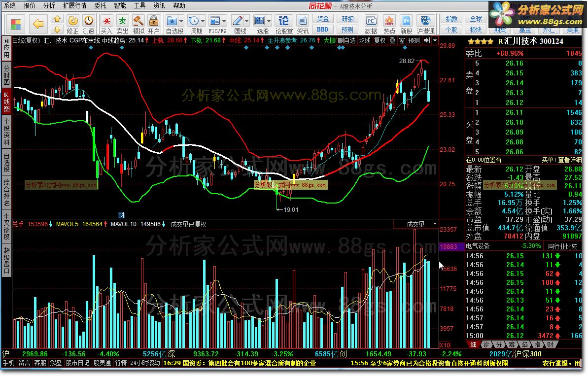Open the 超级盘口 sidebar tab
Viewport: 588px width, 376px height.
[x=6, y=260]
